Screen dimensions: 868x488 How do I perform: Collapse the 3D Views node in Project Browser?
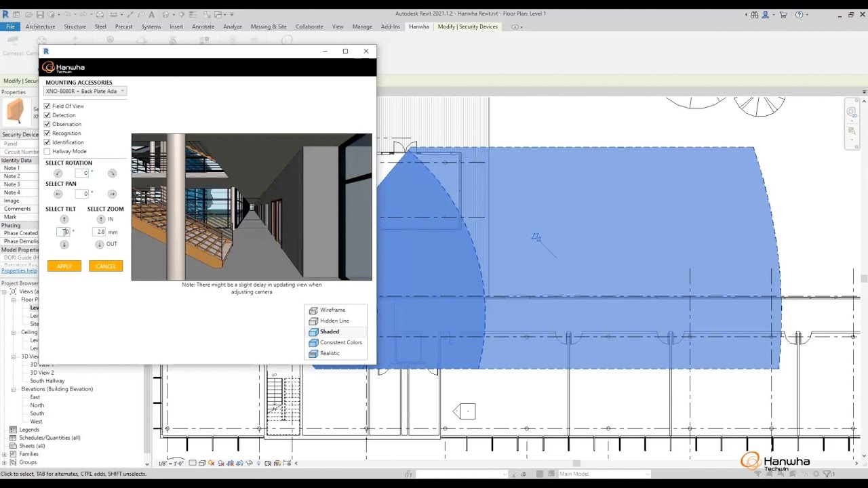click(x=13, y=357)
